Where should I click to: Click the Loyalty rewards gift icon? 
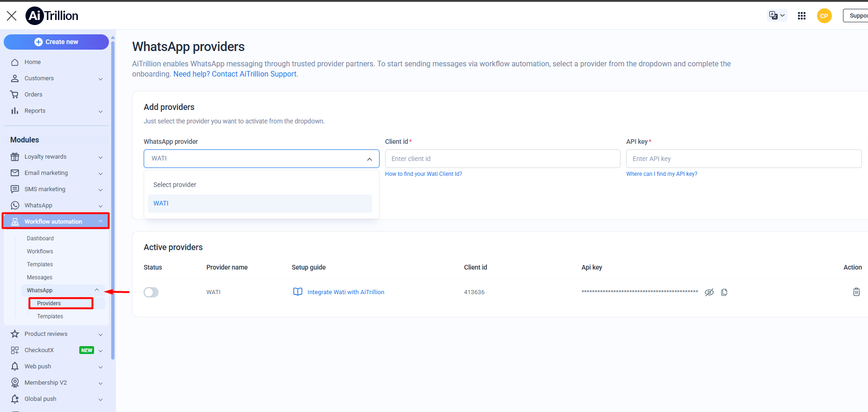click(x=15, y=157)
